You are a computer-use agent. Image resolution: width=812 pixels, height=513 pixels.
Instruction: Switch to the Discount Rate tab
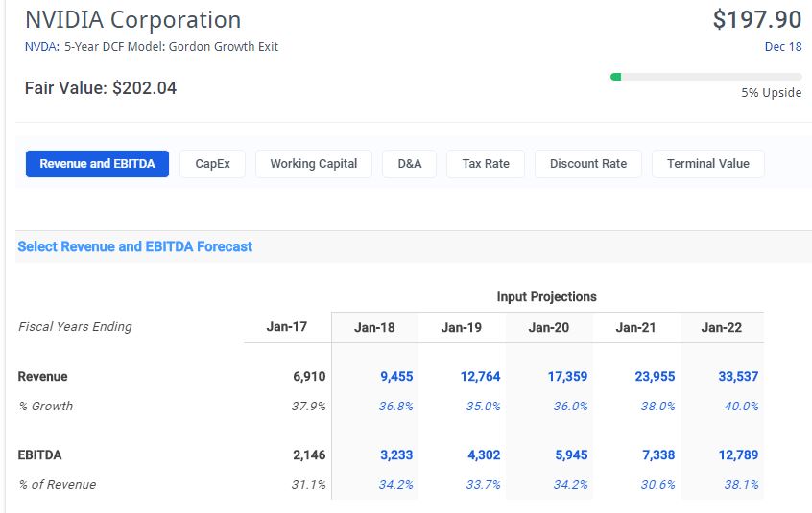coord(587,164)
